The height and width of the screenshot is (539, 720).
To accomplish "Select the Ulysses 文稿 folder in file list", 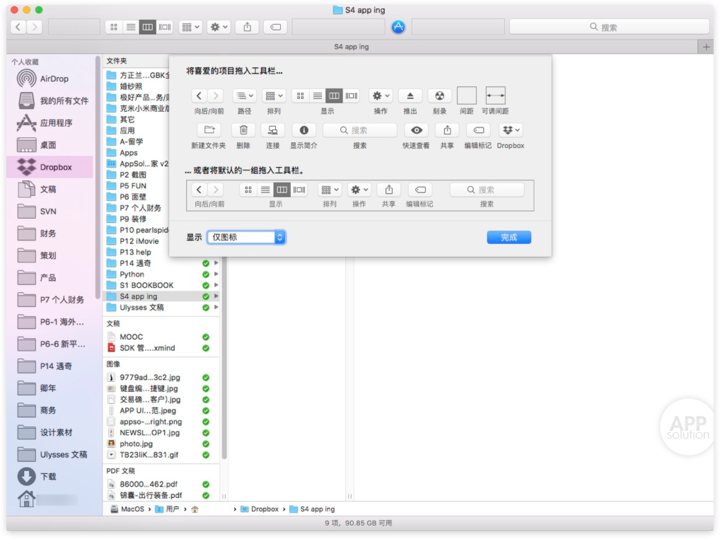I will (x=162, y=308).
